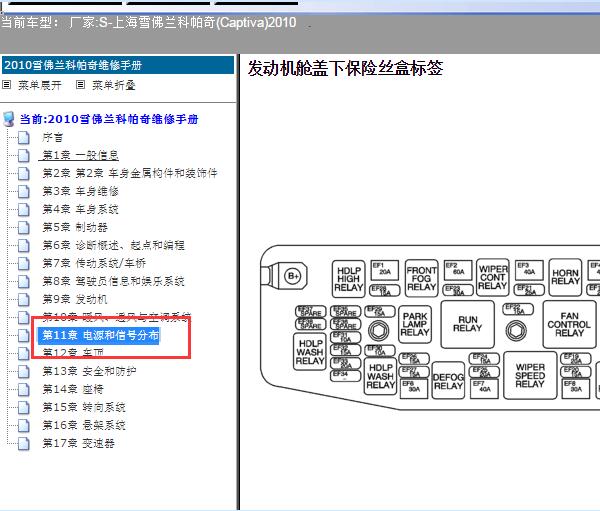
Task: Click the page icon beside 第12章 车顶
Action: [x=24, y=353]
